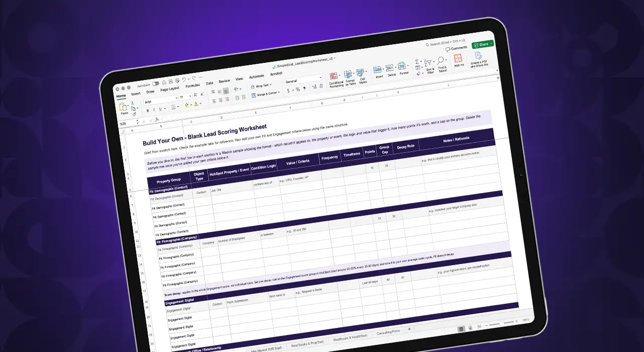Open the font size 11 dropdown
Image resolution: width=644 pixels, height=352 pixels.
(x=185, y=97)
